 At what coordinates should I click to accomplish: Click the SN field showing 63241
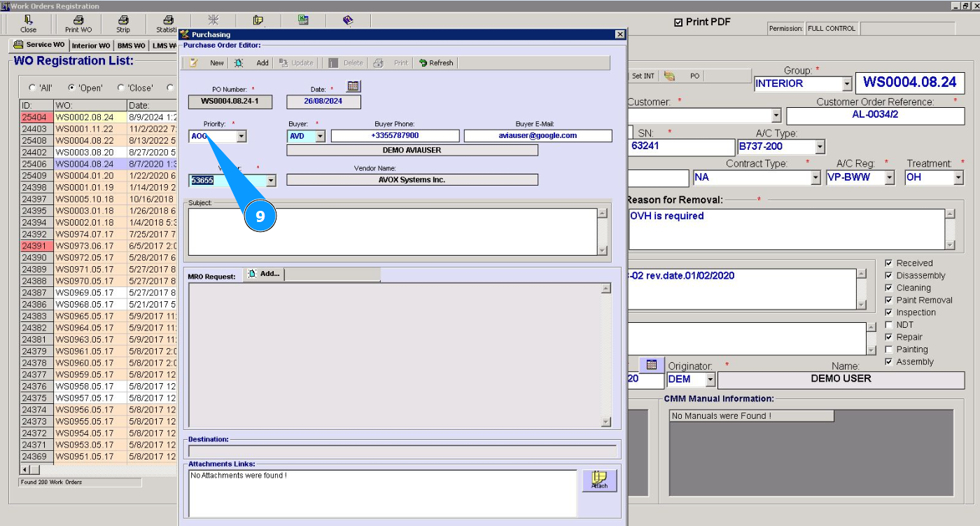681,147
